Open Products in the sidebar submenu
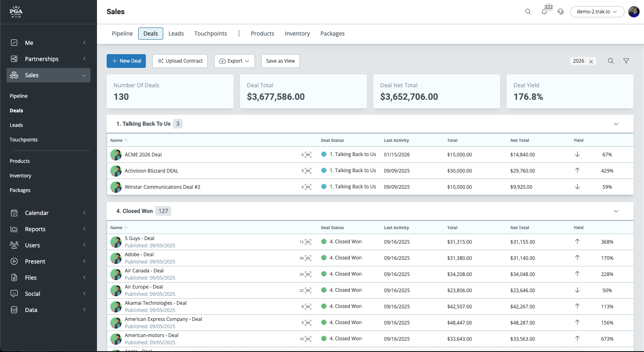 20,161
